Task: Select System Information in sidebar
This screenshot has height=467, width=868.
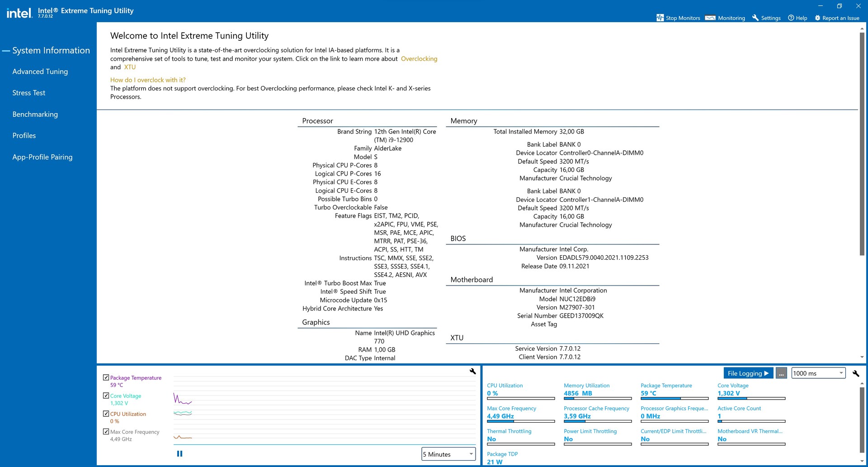Action: (51, 51)
